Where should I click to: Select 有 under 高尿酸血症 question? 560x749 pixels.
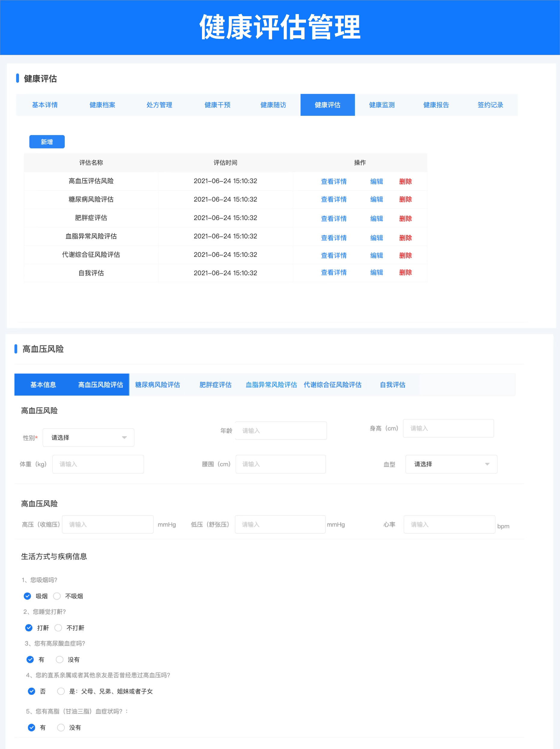(30, 659)
